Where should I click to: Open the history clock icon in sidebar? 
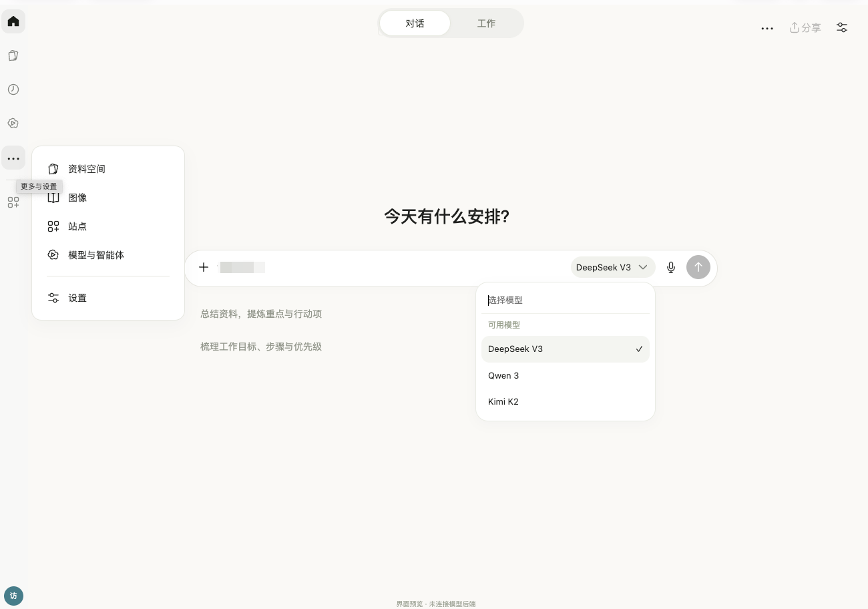pyautogui.click(x=13, y=89)
